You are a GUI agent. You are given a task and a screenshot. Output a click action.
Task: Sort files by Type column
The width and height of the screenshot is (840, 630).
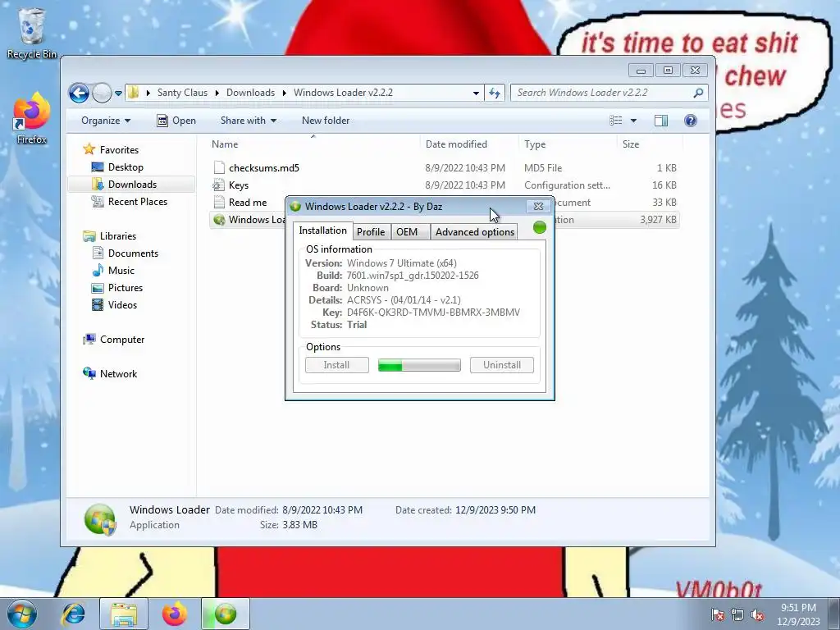coord(568,144)
